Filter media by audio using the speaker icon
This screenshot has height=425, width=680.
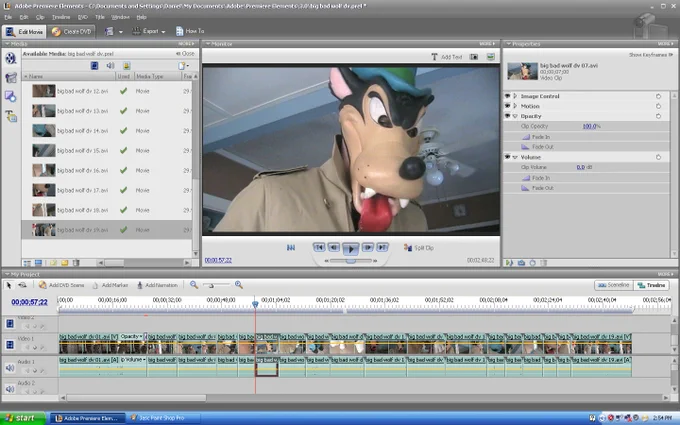coord(111,65)
